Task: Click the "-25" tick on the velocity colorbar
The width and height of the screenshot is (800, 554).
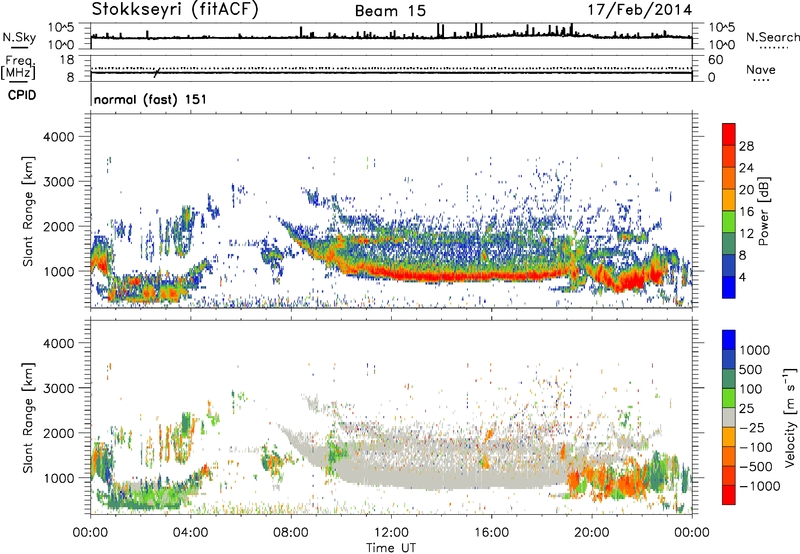Action: [x=753, y=428]
